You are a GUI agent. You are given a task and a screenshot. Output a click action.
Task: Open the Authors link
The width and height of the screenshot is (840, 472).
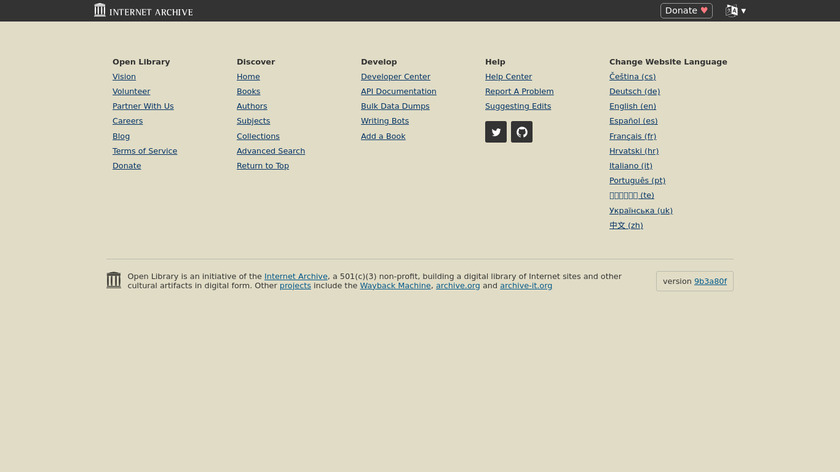(x=252, y=106)
